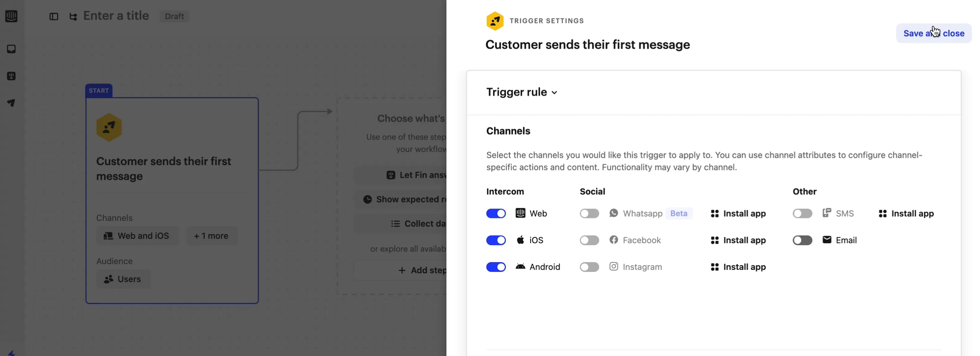Click Save and close button
980x356 pixels.
point(934,33)
